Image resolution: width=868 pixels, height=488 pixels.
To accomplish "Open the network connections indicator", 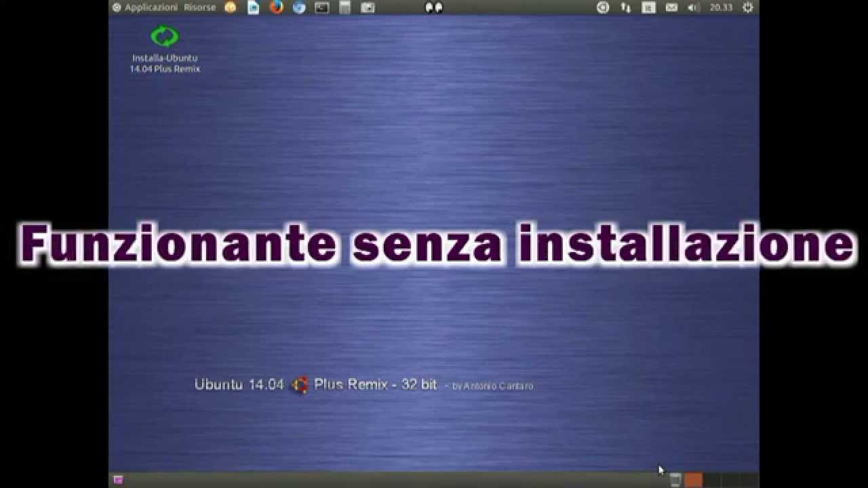I will [626, 7].
